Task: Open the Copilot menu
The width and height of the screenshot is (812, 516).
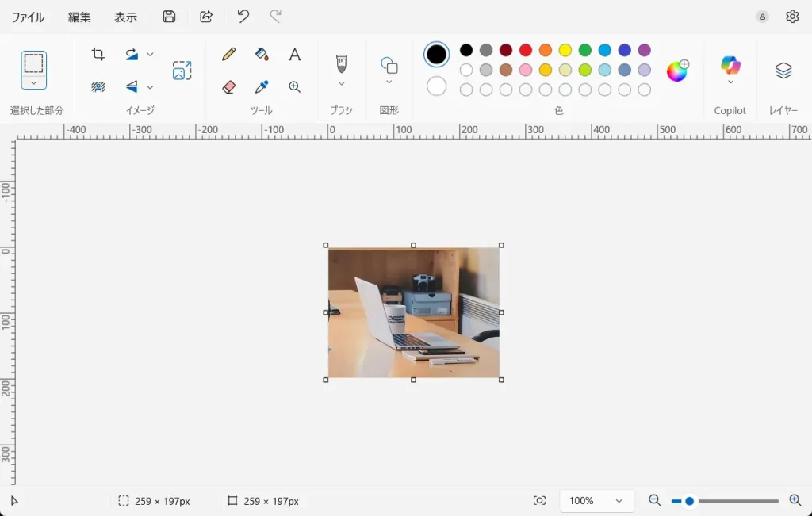Action: [730, 65]
